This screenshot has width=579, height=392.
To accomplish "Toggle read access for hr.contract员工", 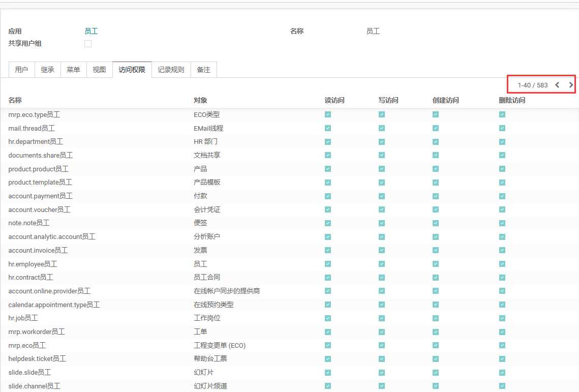I will [x=328, y=278].
